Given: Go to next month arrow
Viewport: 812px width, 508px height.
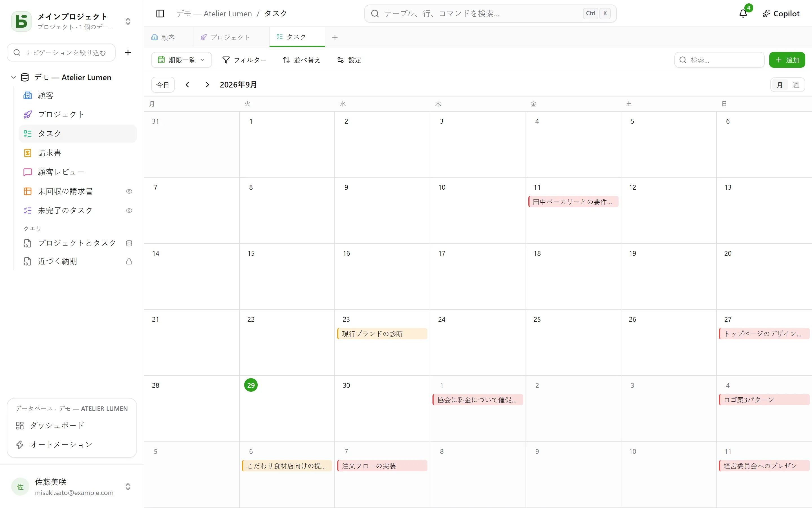Looking at the screenshot, I should tap(207, 85).
